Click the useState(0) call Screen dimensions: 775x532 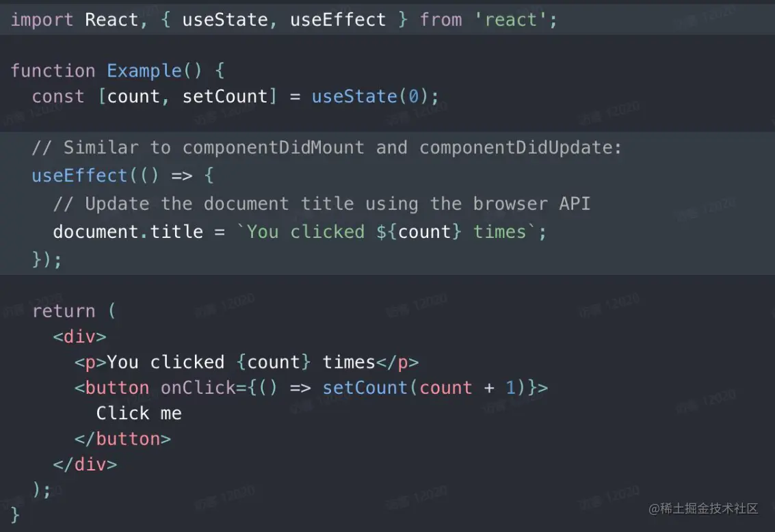click(369, 96)
